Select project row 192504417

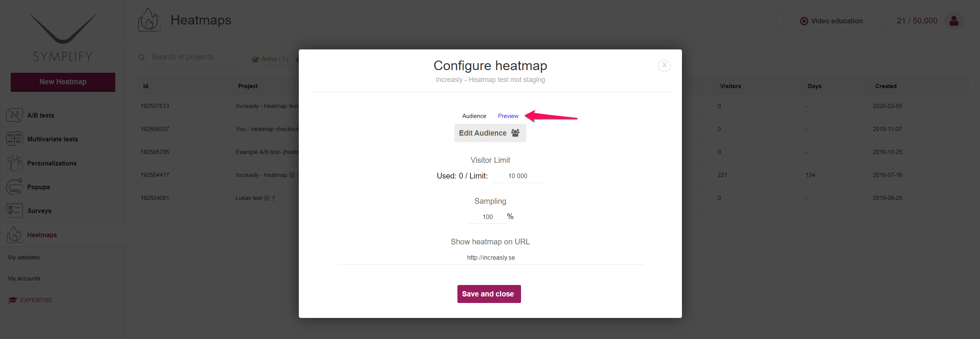pos(155,175)
